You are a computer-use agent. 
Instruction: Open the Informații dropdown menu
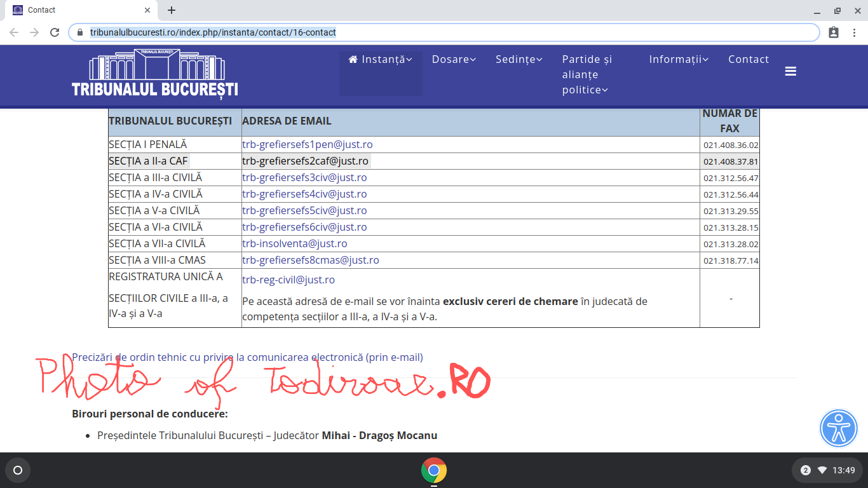[x=678, y=59]
